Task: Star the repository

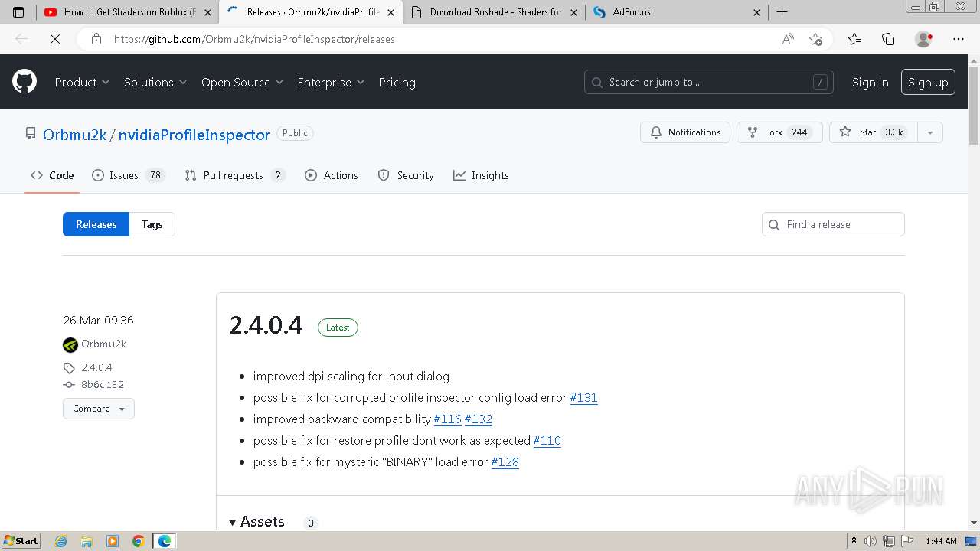Action: point(873,132)
